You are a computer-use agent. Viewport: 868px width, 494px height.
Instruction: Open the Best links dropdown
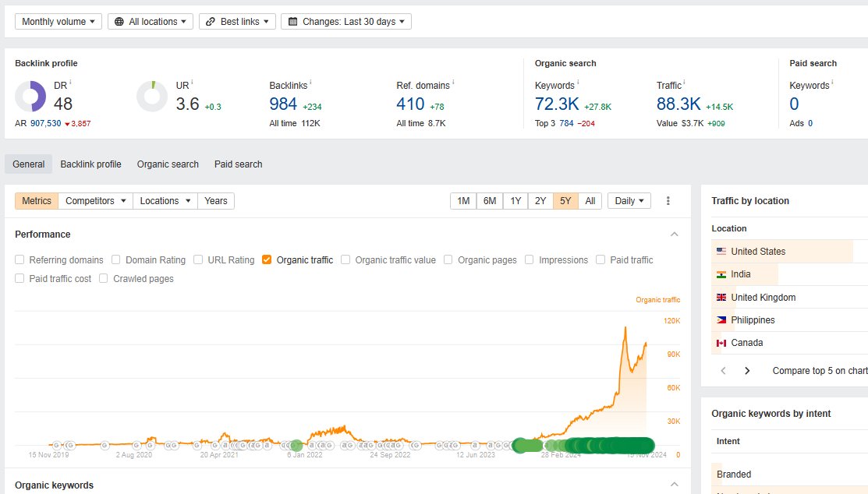click(x=238, y=22)
